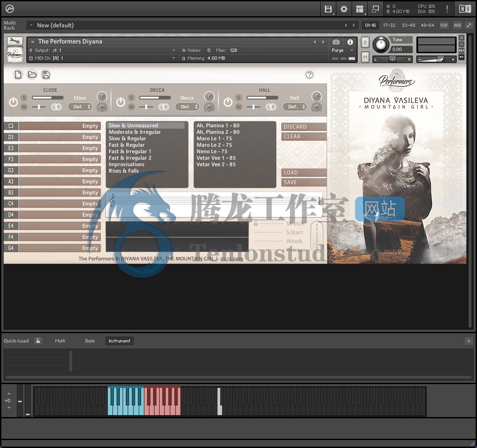The height and width of the screenshot is (448, 477).
Task: Go to previous instrument preset arrow
Action: 315,42
